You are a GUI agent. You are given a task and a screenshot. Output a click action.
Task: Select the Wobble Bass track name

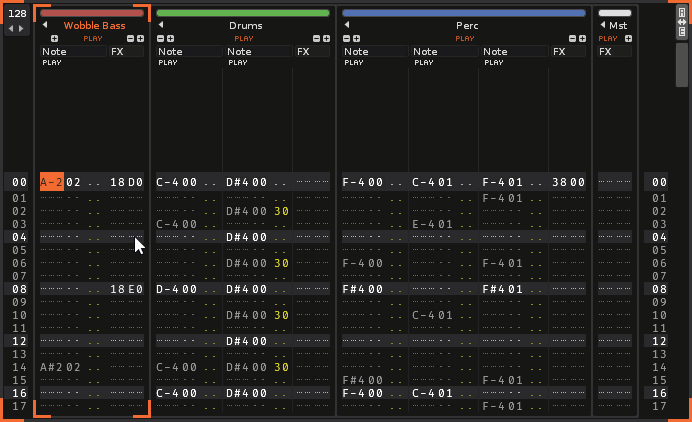94,26
